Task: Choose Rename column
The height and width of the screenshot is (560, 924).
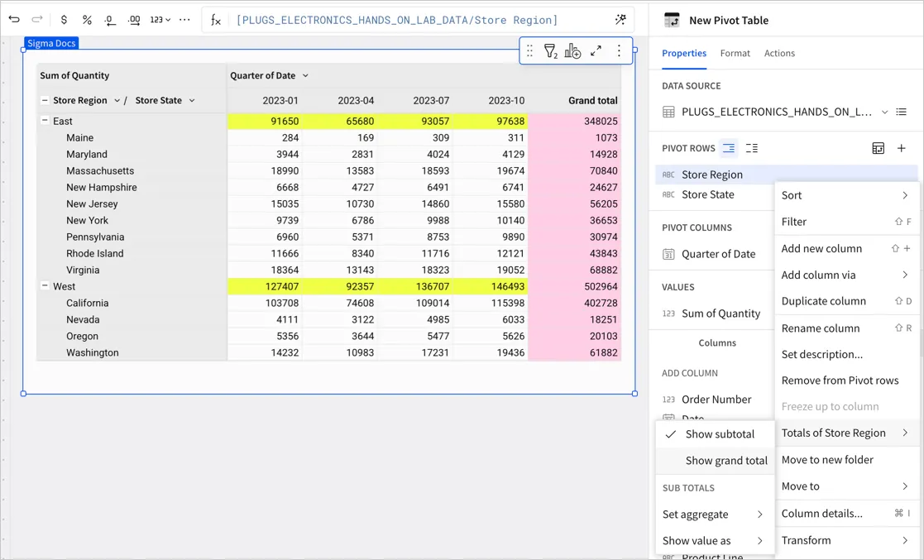Action: (x=846, y=328)
